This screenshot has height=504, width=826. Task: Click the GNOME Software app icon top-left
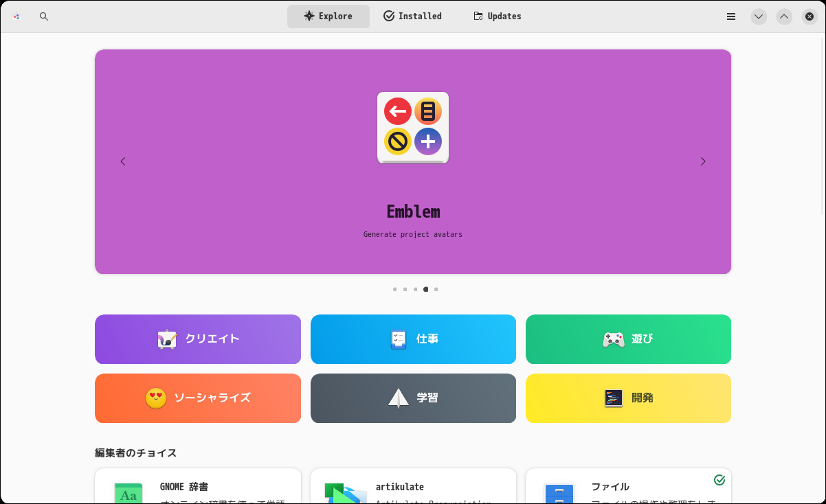(x=15, y=16)
